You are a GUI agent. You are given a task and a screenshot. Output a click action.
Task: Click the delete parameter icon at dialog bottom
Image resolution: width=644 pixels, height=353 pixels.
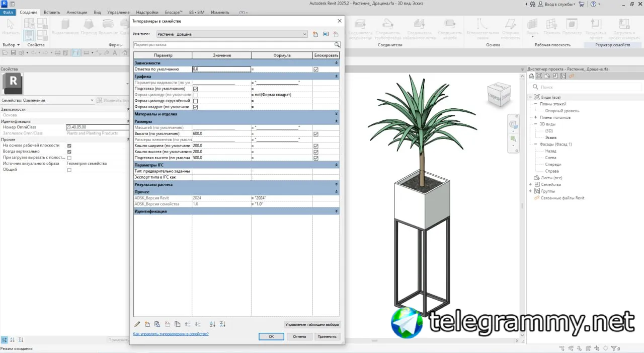point(168,324)
